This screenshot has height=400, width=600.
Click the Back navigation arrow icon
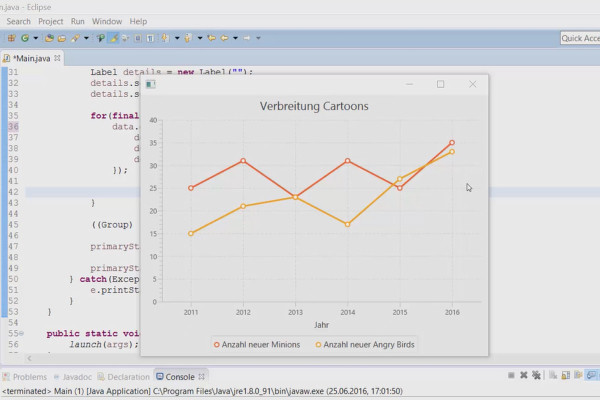point(224,38)
